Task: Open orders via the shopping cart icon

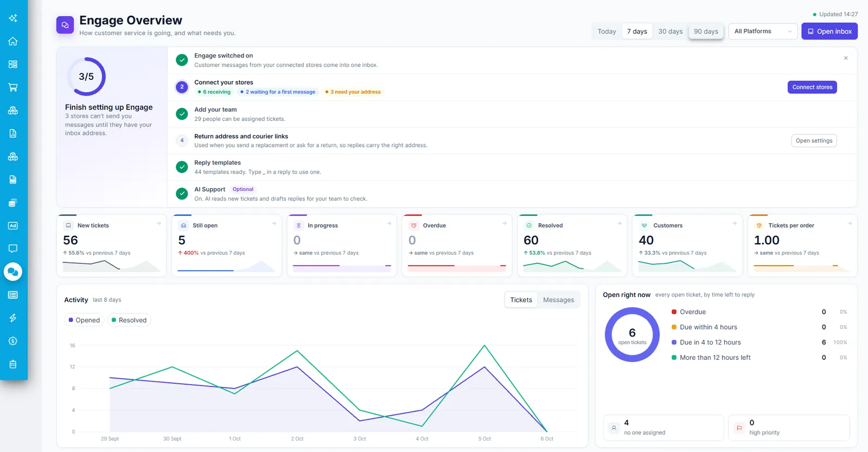Action: (13, 87)
